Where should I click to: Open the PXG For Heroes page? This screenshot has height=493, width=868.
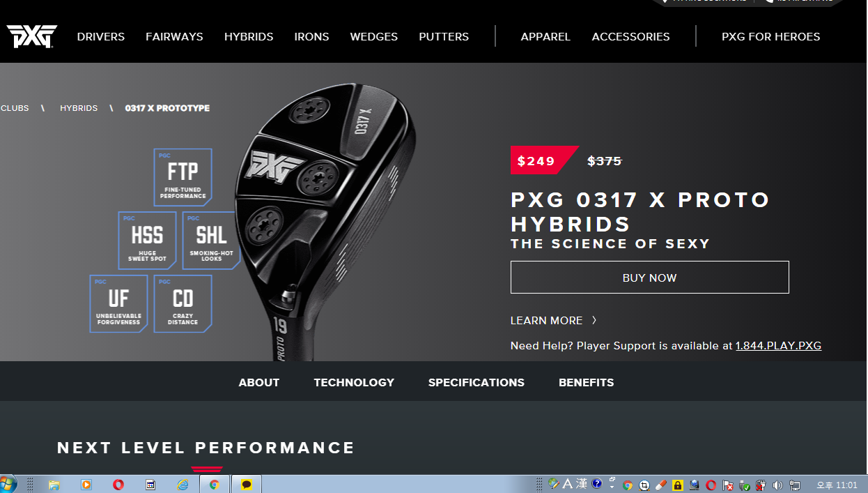click(x=770, y=37)
